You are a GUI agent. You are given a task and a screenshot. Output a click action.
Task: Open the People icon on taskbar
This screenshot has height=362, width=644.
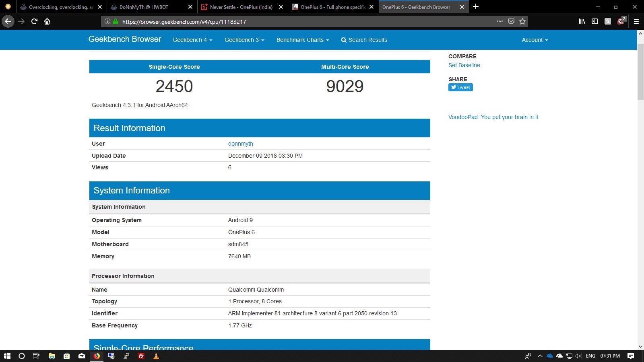[x=528, y=356]
